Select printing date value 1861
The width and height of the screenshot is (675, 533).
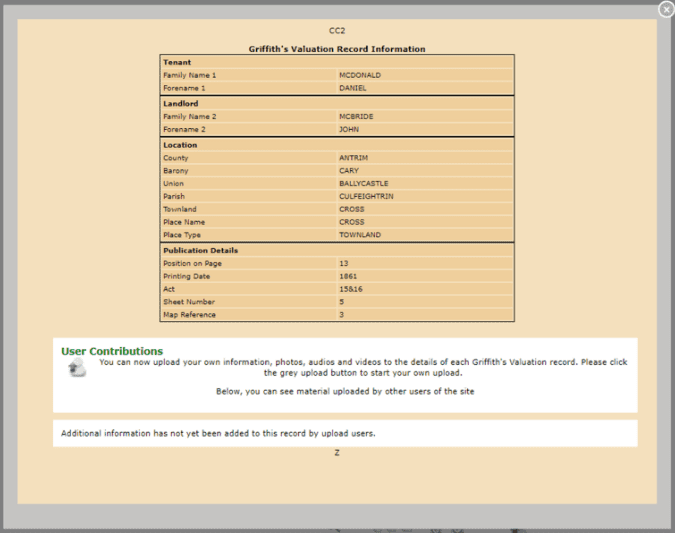click(x=348, y=276)
